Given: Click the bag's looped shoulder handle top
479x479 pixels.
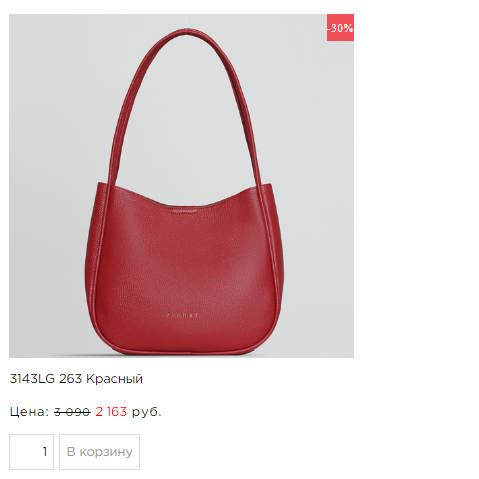Looking at the screenshot, I should tap(187, 32).
